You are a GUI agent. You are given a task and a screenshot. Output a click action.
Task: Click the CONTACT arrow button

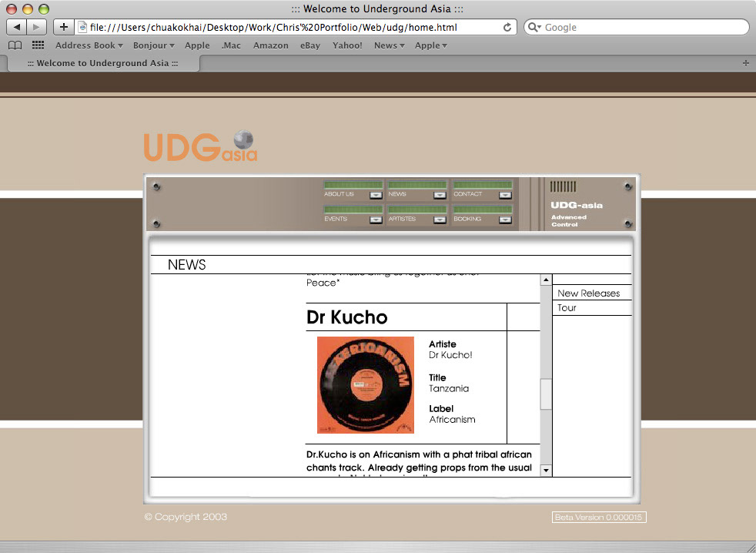[x=505, y=195]
